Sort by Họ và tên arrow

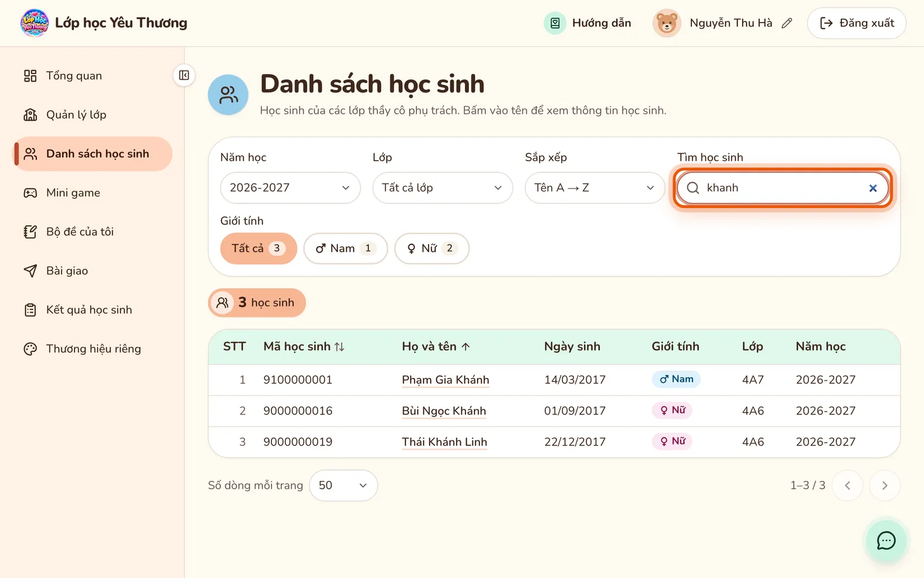click(x=465, y=347)
